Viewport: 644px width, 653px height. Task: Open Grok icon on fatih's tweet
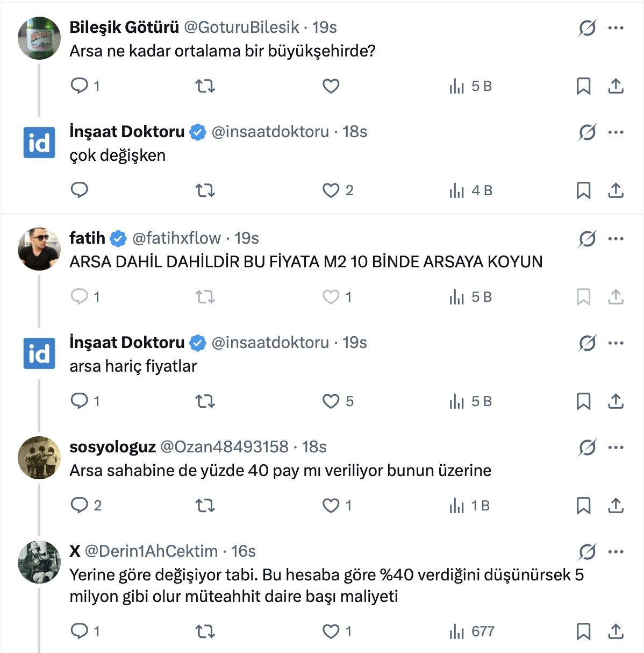[587, 238]
